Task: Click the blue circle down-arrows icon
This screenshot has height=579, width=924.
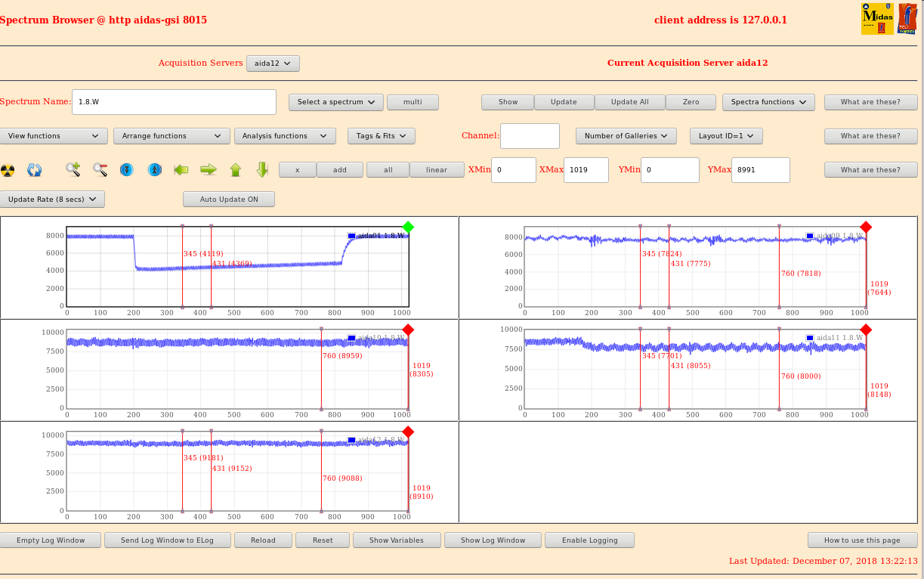Action: click(127, 170)
